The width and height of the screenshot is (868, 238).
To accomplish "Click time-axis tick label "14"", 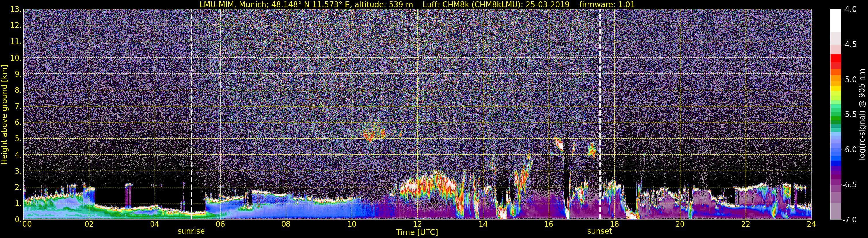I will tap(483, 224).
